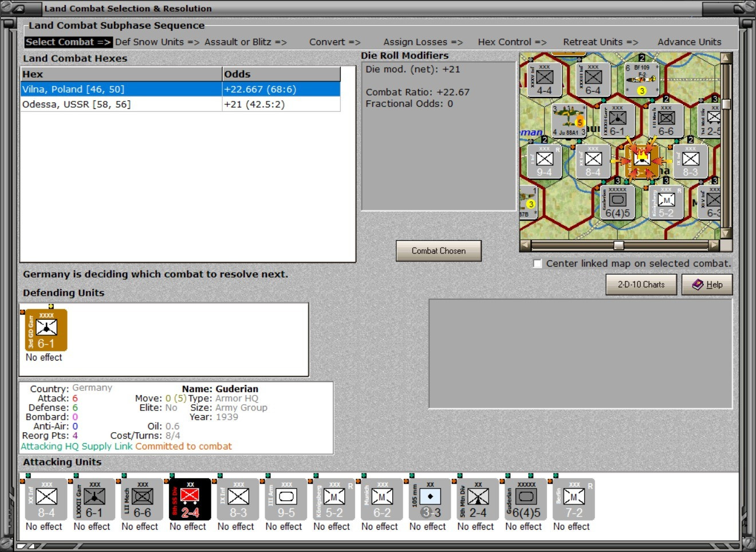
Task: Click the Hex Control subphase step
Action: 512,42
